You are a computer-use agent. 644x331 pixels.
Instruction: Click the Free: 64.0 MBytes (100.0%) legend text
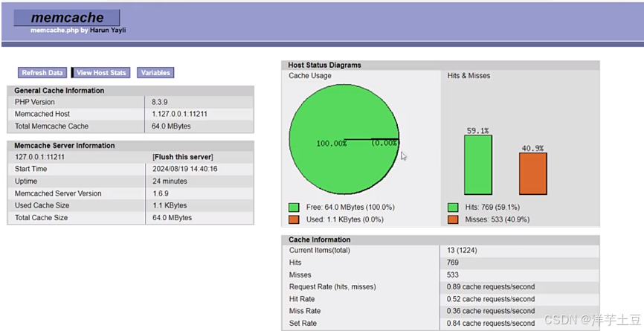pyautogui.click(x=350, y=208)
